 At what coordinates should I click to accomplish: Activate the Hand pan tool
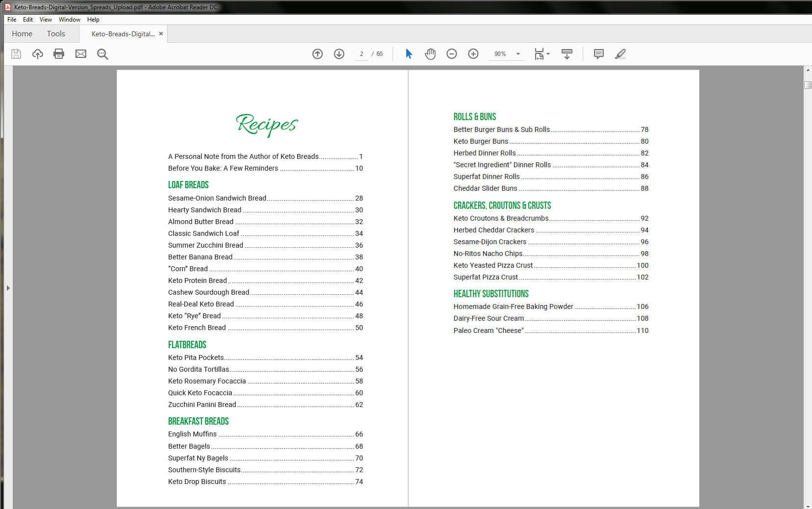(x=430, y=54)
